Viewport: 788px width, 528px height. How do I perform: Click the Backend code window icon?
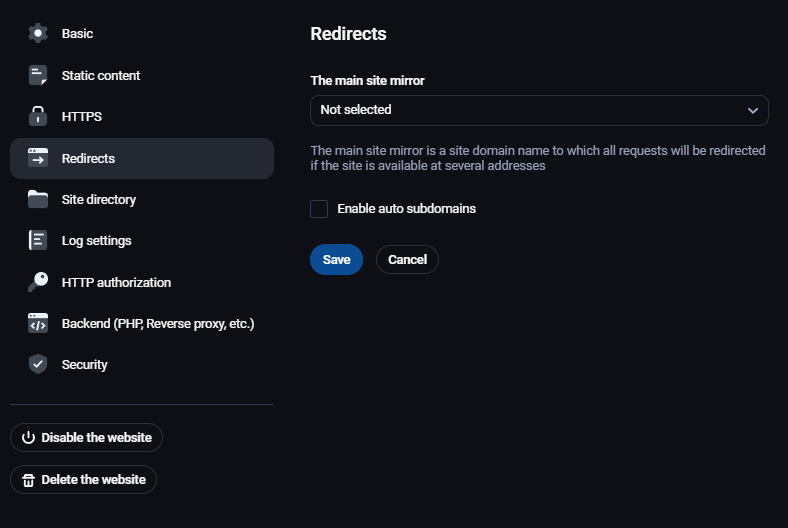(38, 323)
